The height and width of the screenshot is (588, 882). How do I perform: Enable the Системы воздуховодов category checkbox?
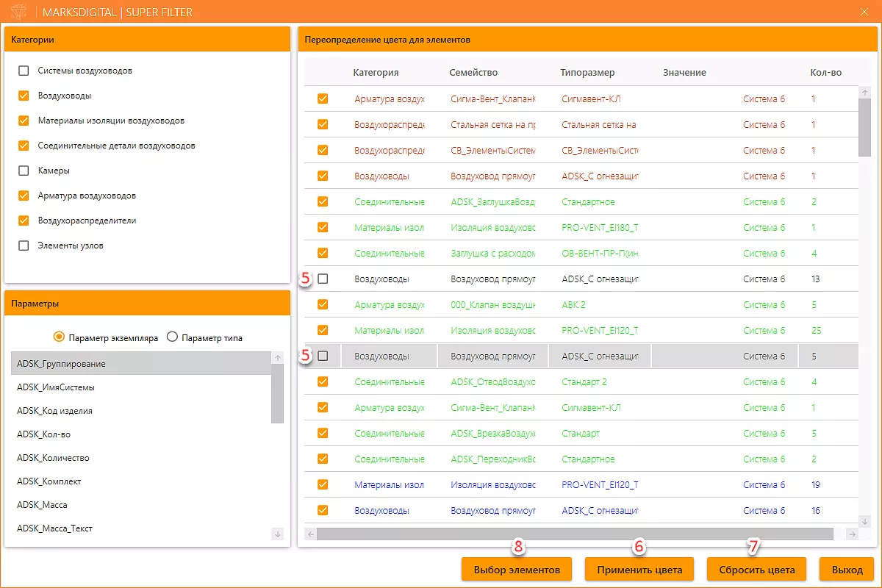(x=24, y=71)
